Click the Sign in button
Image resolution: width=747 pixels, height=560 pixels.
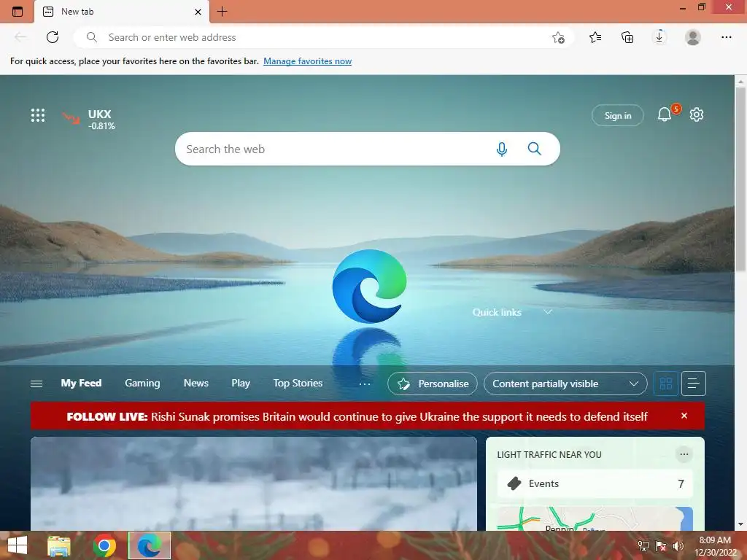click(617, 115)
